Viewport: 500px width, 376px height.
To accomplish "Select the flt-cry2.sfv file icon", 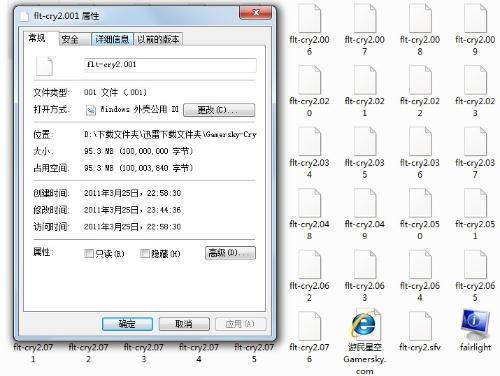I will pyautogui.click(x=420, y=326).
